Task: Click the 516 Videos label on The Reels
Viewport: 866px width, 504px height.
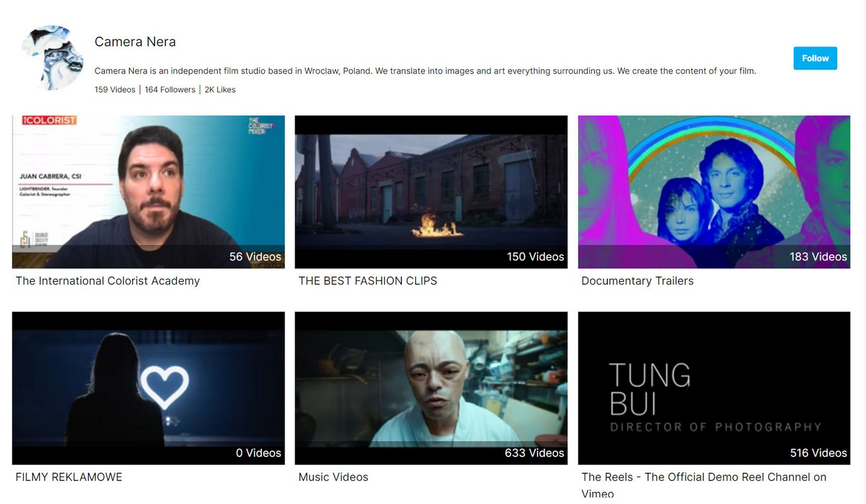Action: 818,453
